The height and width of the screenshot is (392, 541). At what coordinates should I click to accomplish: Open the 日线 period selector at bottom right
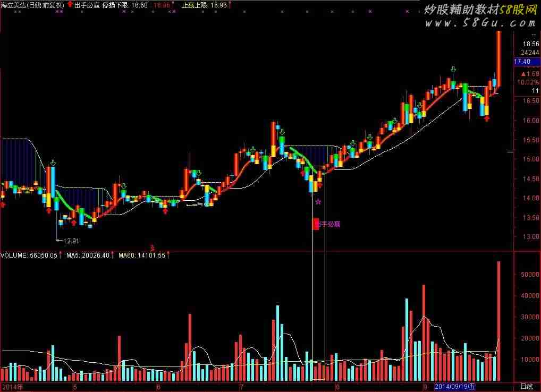[527, 387]
